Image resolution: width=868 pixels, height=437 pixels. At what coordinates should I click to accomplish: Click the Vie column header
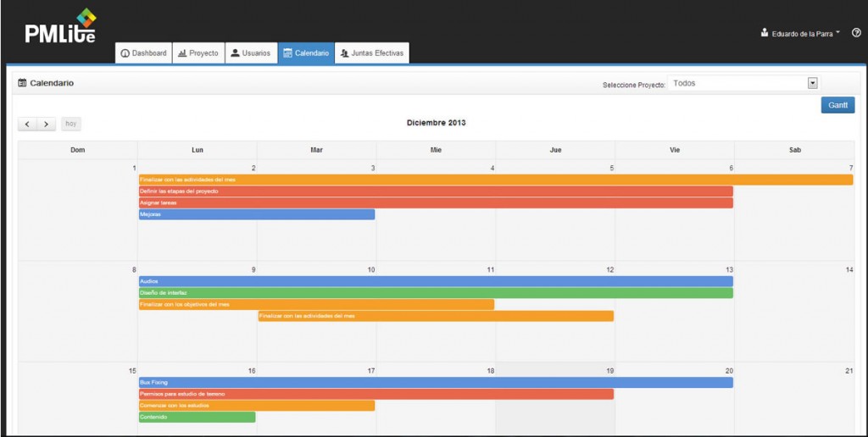[675, 150]
